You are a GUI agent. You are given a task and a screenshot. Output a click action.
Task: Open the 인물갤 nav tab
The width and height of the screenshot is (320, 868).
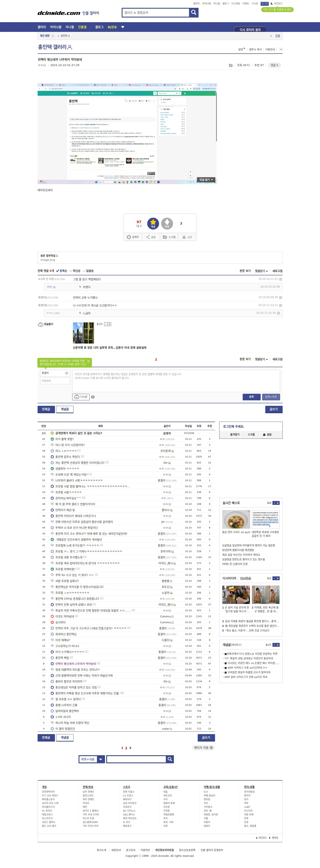click(82, 27)
